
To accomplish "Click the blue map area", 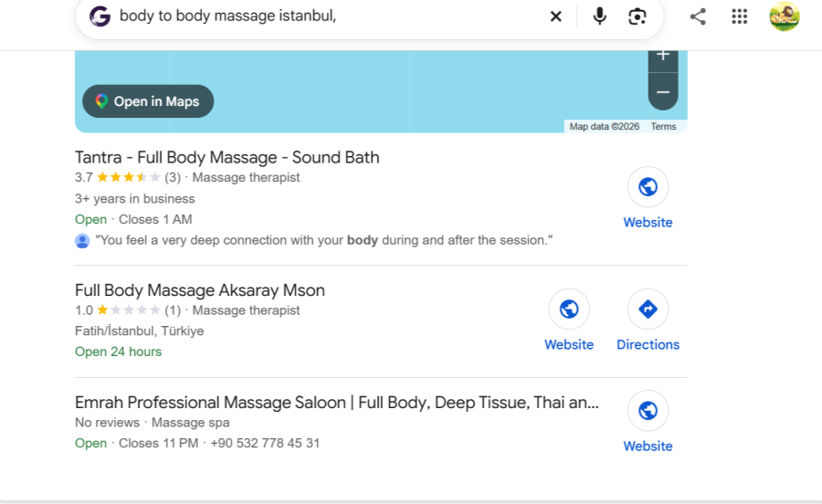I will [381, 91].
